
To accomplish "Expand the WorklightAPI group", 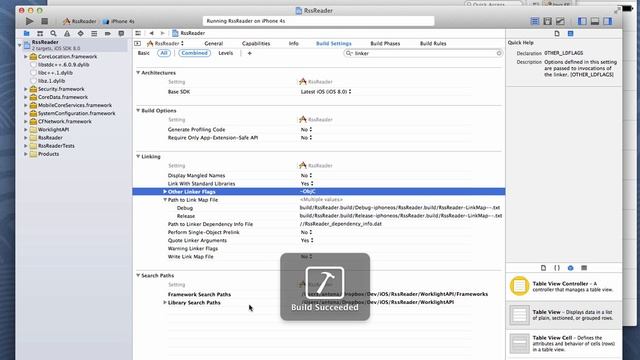I will 26,129.
